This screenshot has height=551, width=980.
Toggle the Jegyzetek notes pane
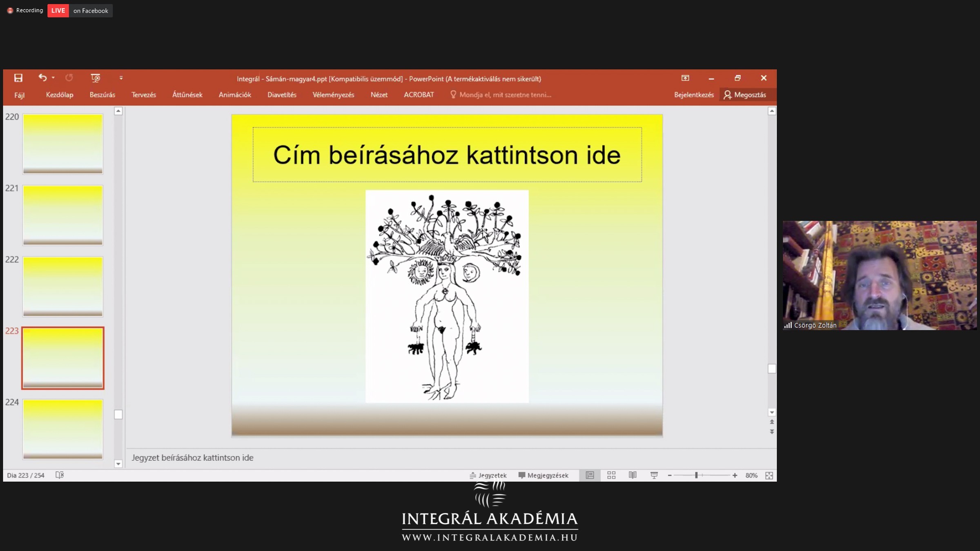[x=488, y=475]
